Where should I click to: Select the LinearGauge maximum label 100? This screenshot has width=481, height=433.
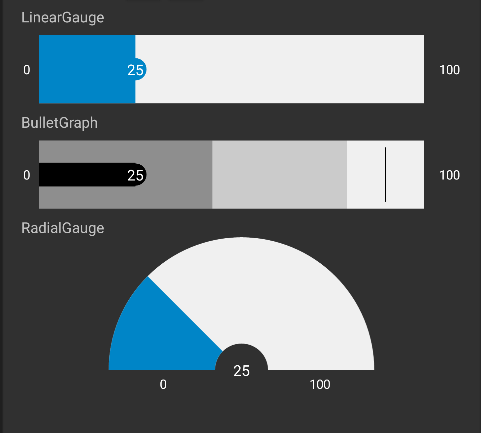pyautogui.click(x=449, y=70)
